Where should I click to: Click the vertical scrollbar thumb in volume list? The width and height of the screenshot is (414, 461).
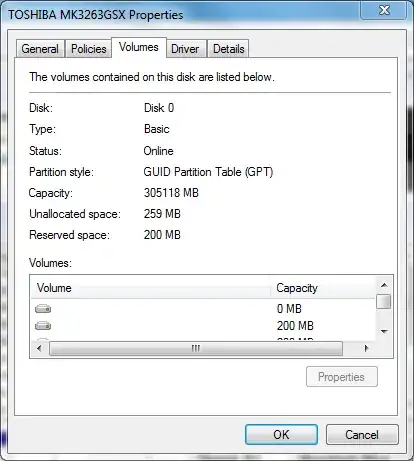click(x=383, y=301)
